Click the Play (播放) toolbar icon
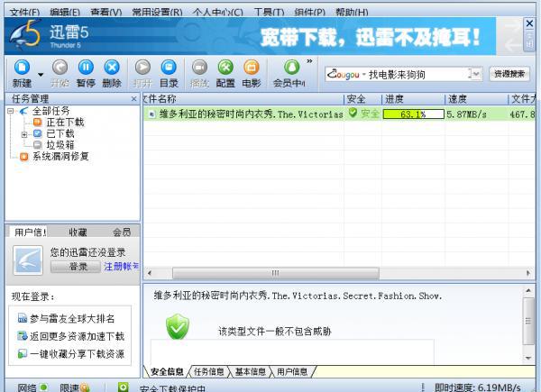Viewport: 541px width, 392px height. 199,68
